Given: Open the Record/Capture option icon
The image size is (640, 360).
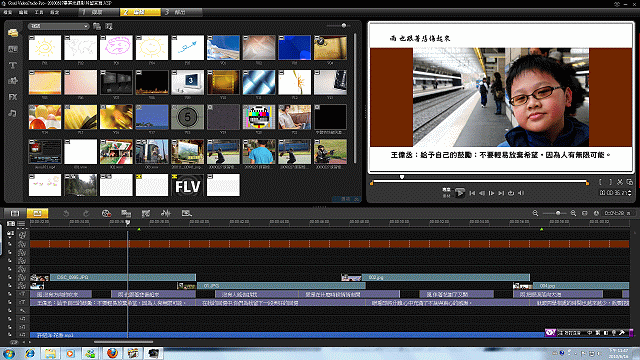Looking at the screenshot, I should tap(106, 213).
